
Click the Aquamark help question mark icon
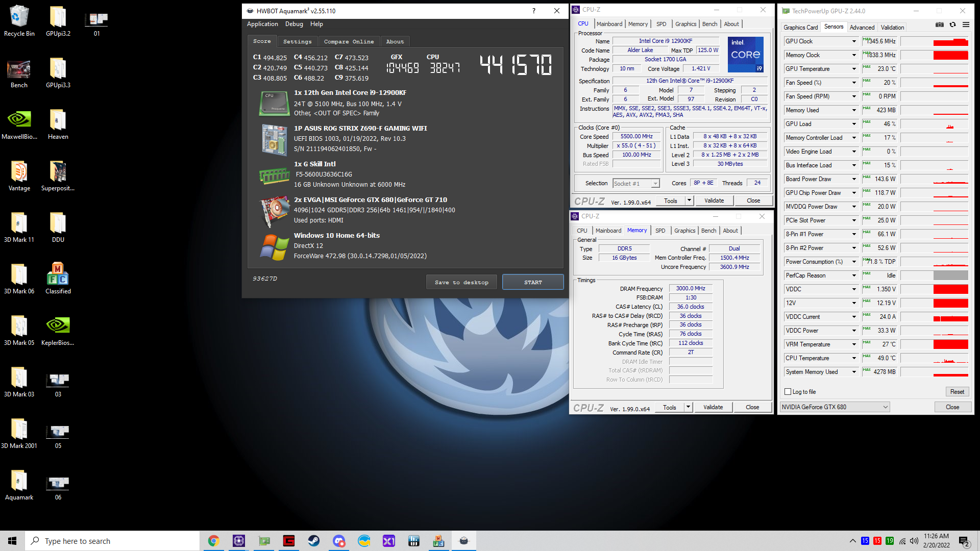pos(534,11)
